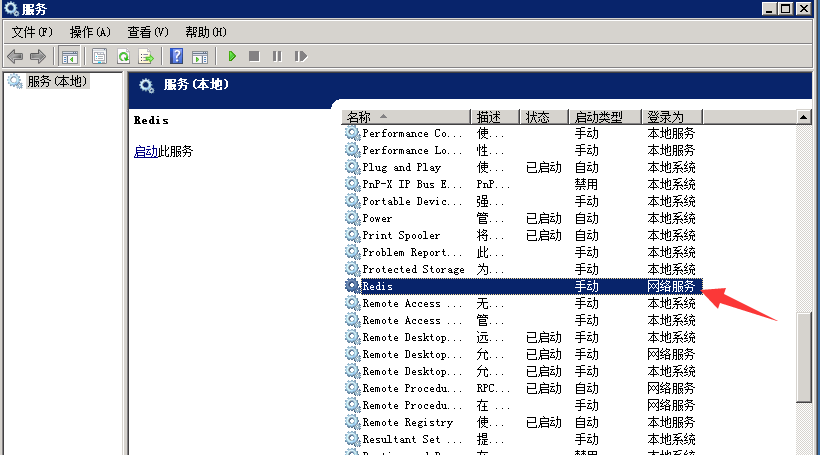Select the Portable Devic... service
The width and height of the screenshot is (820, 455).
pyautogui.click(x=522, y=201)
